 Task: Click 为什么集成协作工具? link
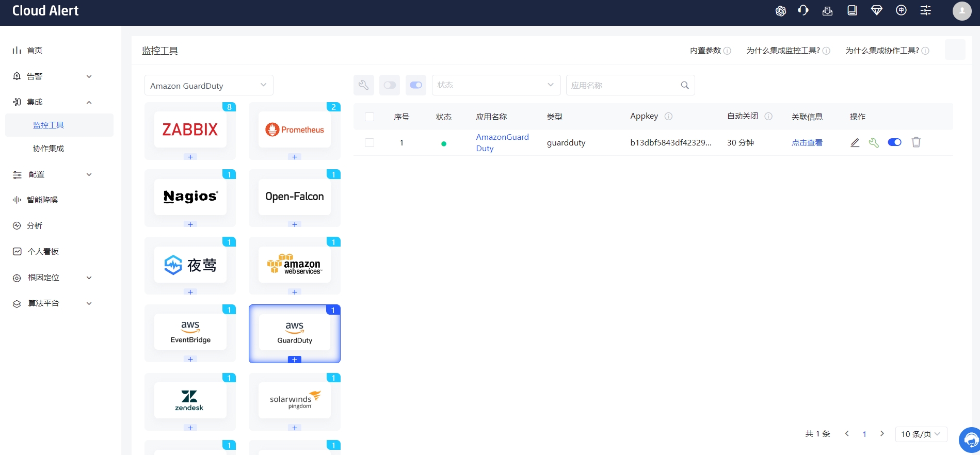tap(882, 51)
